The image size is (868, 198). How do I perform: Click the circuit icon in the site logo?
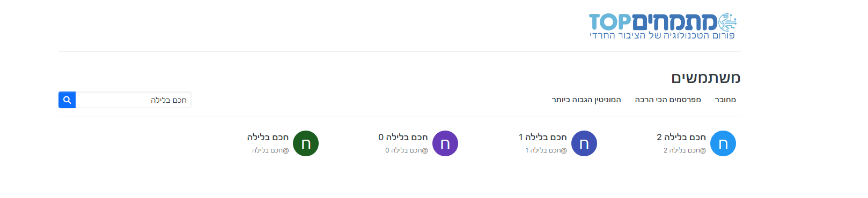(727, 22)
